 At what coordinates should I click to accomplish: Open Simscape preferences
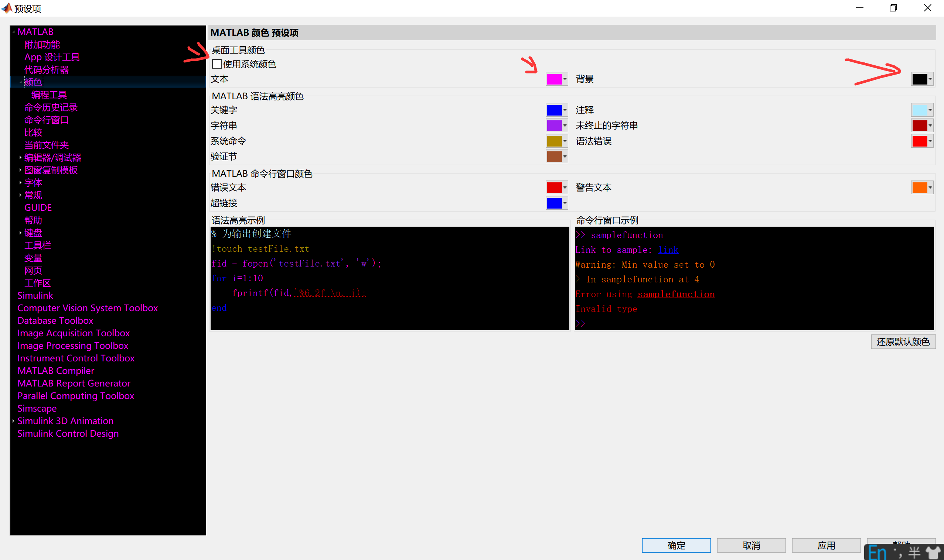[x=37, y=408]
